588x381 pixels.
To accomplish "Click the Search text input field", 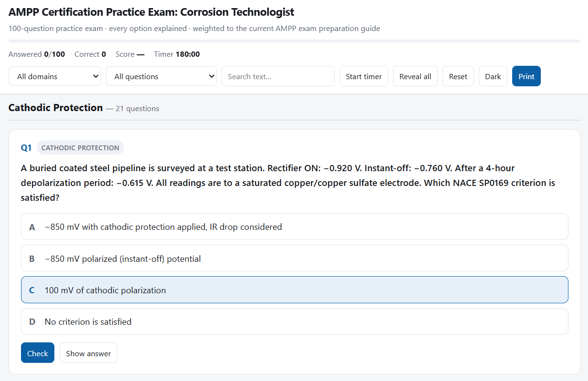I will 278,76.
